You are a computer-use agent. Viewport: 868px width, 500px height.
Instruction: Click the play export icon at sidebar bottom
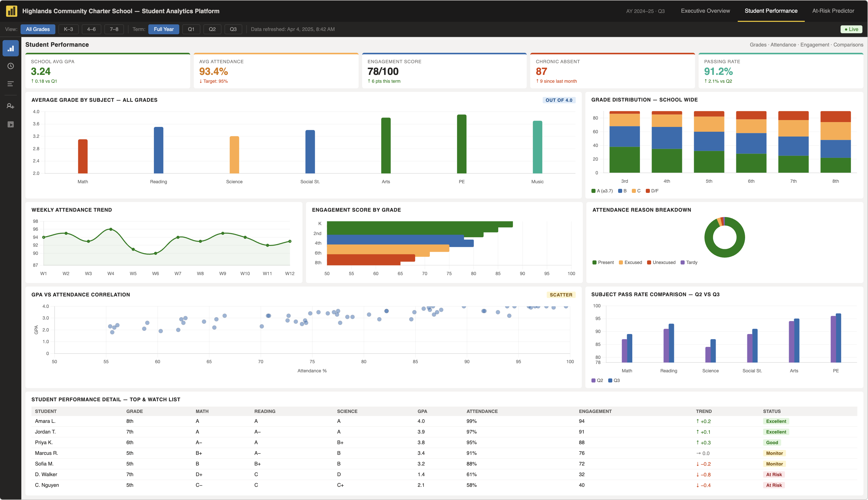point(11,124)
